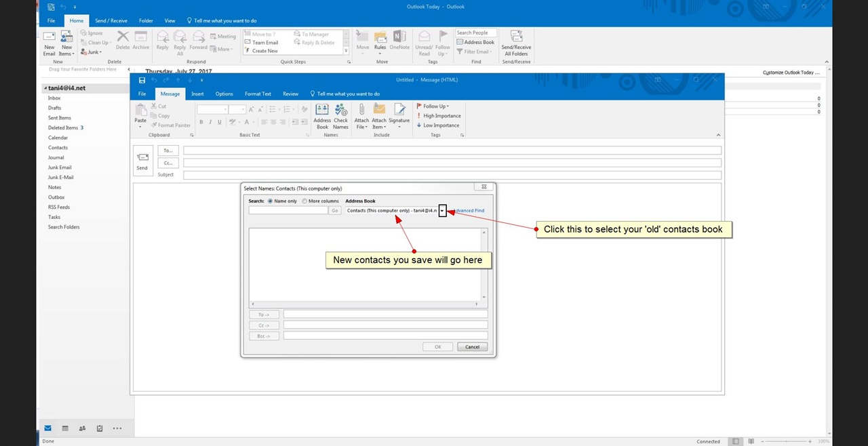The image size is (868, 446).
Task: Click New Email in the Outlook ribbon
Action: 50,43
